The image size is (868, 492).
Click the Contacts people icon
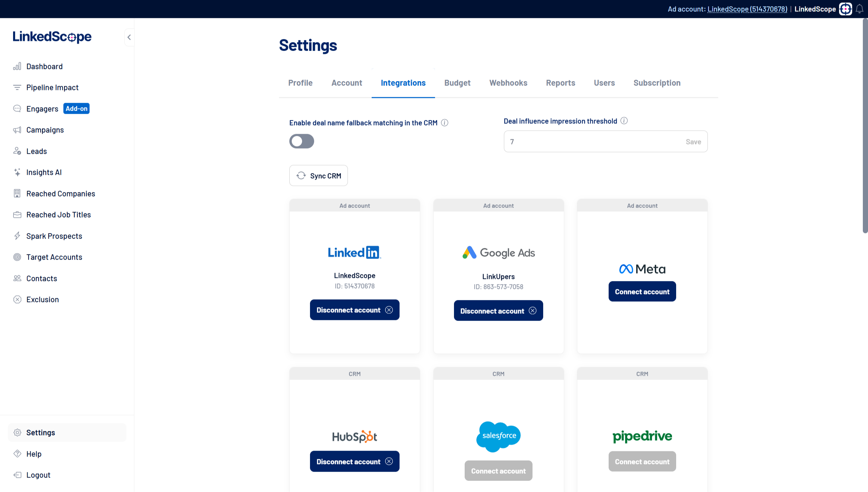17,278
